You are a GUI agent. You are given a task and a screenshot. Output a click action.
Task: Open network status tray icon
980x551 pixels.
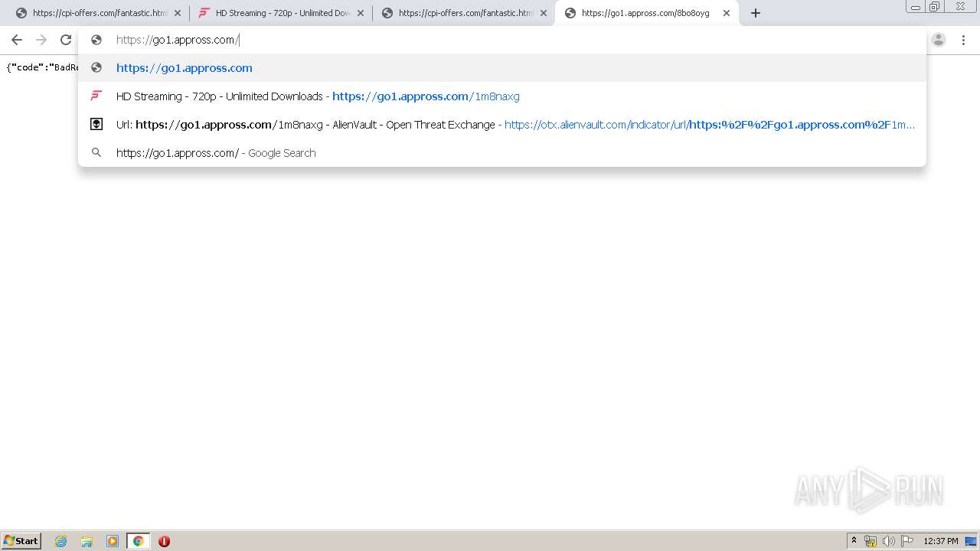click(871, 541)
